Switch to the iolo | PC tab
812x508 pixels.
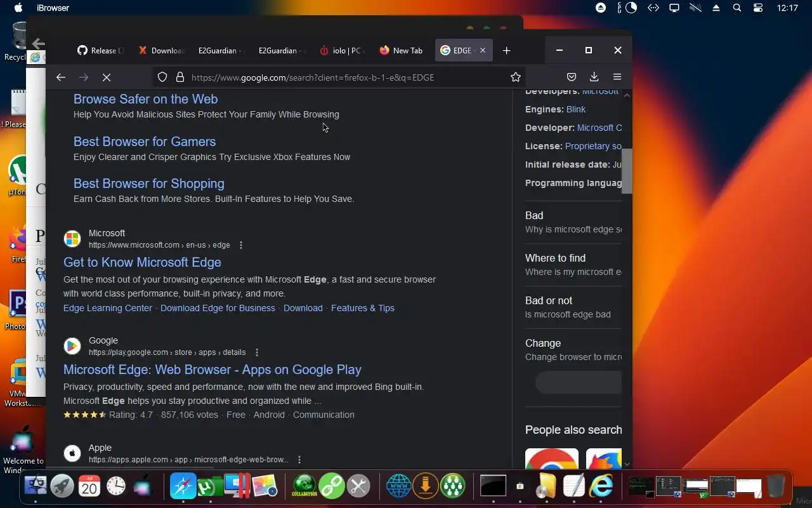pyautogui.click(x=343, y=50)
